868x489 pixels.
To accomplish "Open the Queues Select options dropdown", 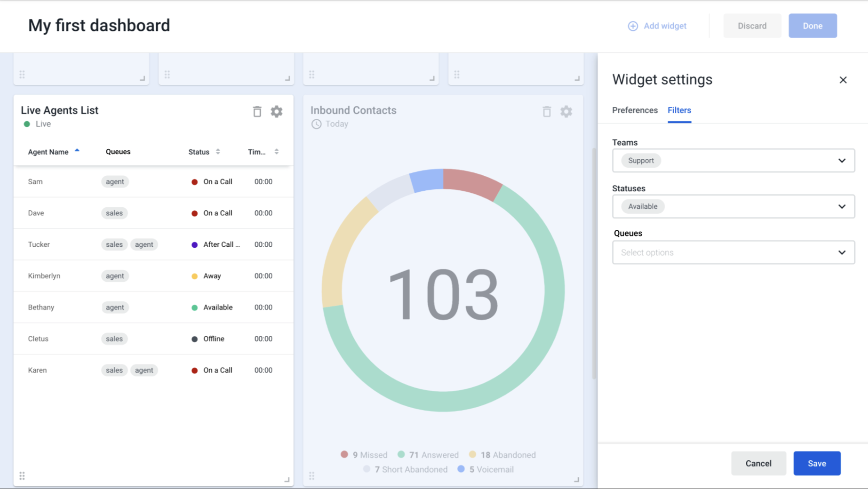I will pos(733,252).
